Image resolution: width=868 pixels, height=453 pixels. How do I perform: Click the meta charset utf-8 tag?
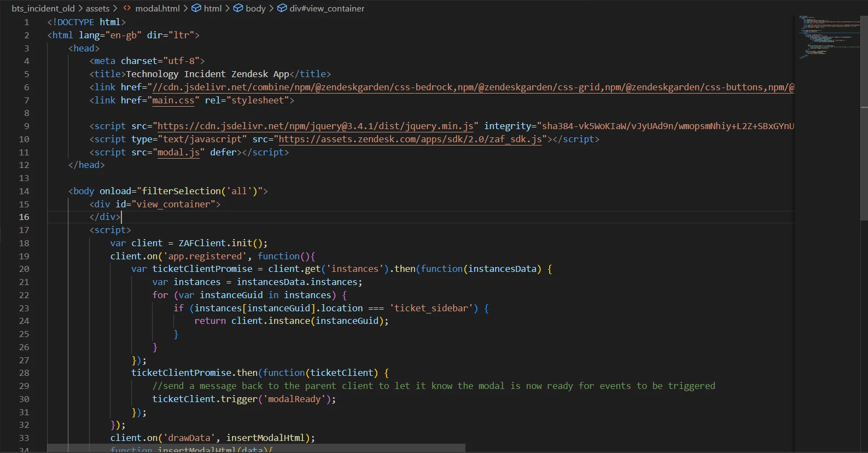[x=147, y=61]
